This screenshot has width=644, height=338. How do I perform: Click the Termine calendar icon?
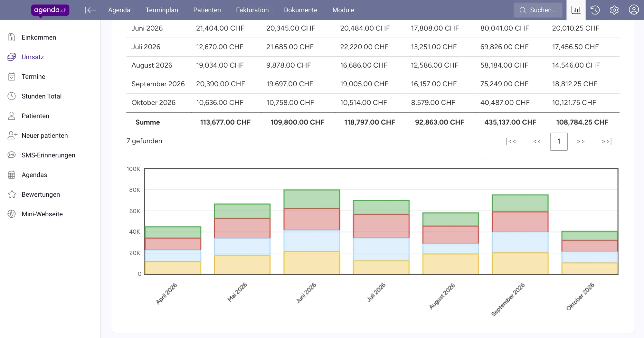tap(12, 77)
